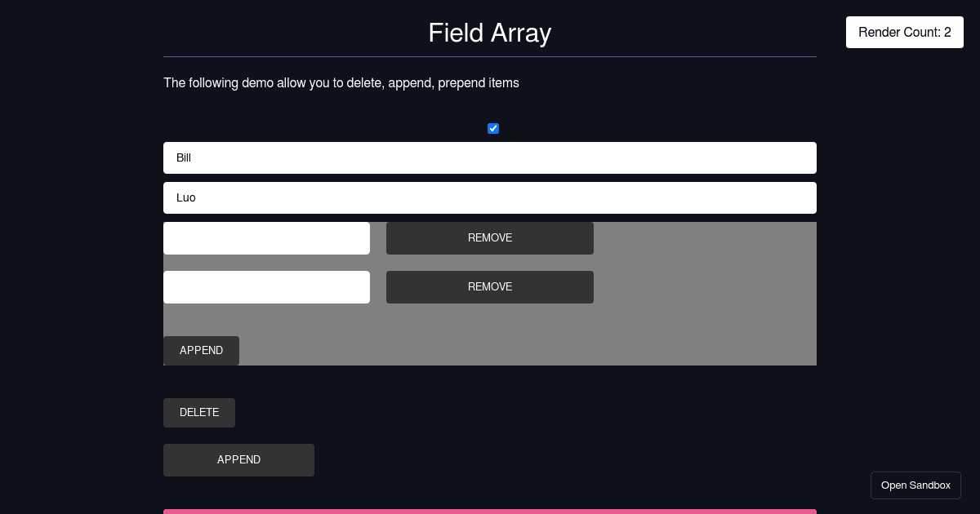Toggle the checkbox above the Bill field
The image size is (980, 514).
pos(493,128)
